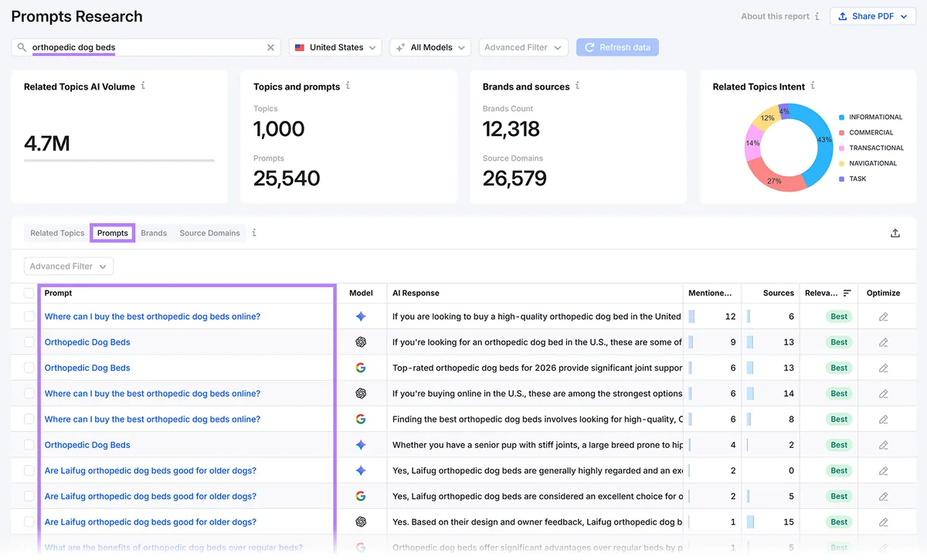Screen dimensions: 927x560
Task: Click the Refresh data button
Action: pyautogui.click(x=617, y=48)
